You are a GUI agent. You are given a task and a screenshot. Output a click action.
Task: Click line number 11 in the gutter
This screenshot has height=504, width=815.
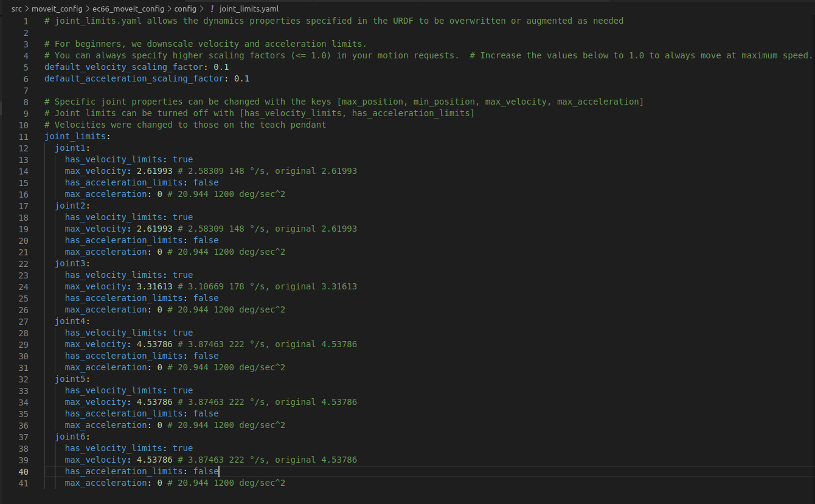tap(24, 137)
